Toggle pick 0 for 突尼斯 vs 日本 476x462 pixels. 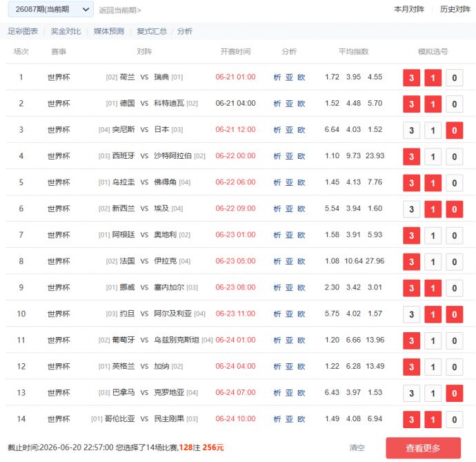(455, 131)
